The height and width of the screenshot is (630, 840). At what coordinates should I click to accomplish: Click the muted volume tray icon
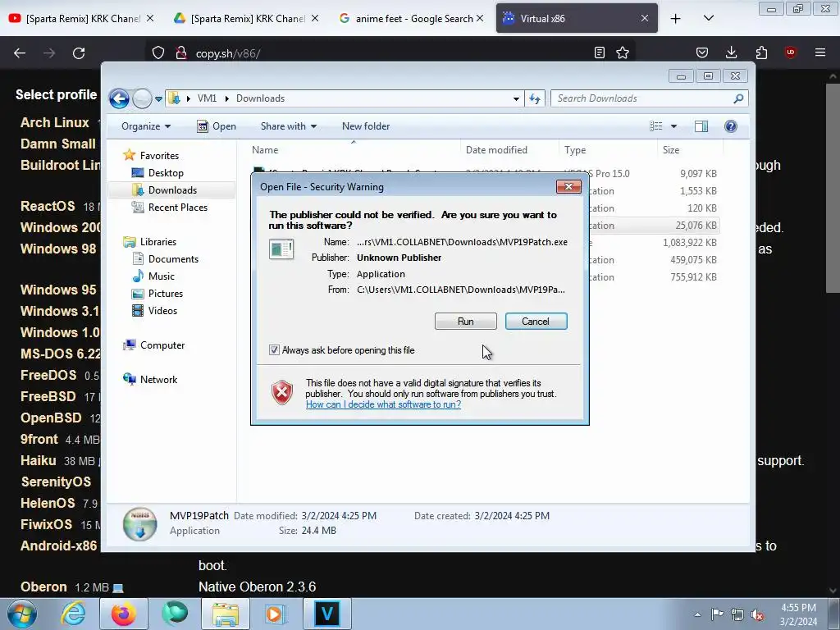point(757,615)
